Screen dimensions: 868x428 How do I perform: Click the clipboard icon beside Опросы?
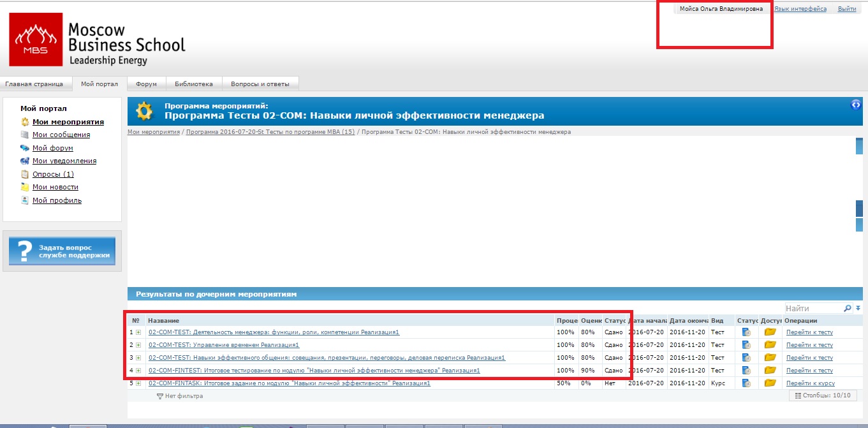(x=25, y=174)
